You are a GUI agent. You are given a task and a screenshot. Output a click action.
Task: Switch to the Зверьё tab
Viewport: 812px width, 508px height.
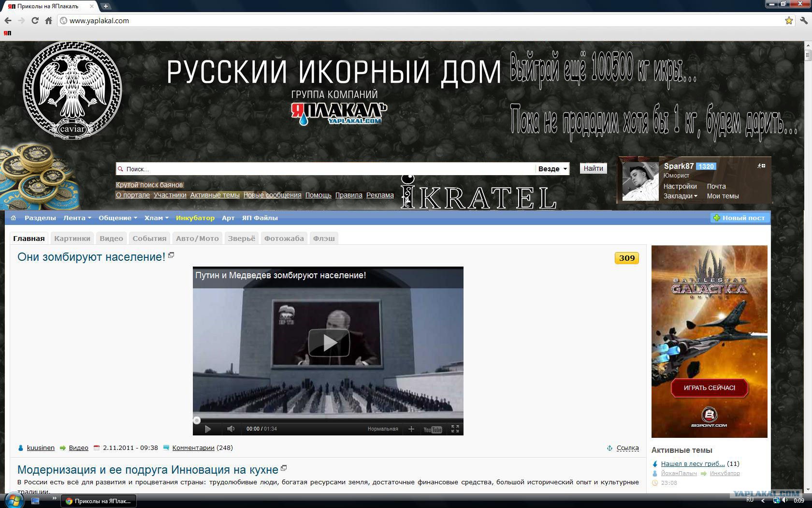241,238
